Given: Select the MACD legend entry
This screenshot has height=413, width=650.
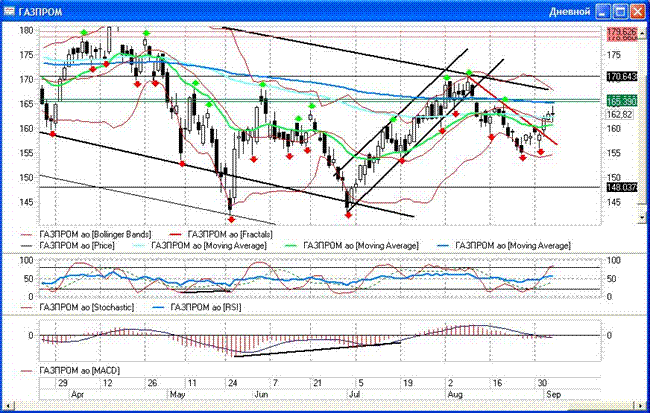Looking at the screenshot, I should [x=70, y=370].
